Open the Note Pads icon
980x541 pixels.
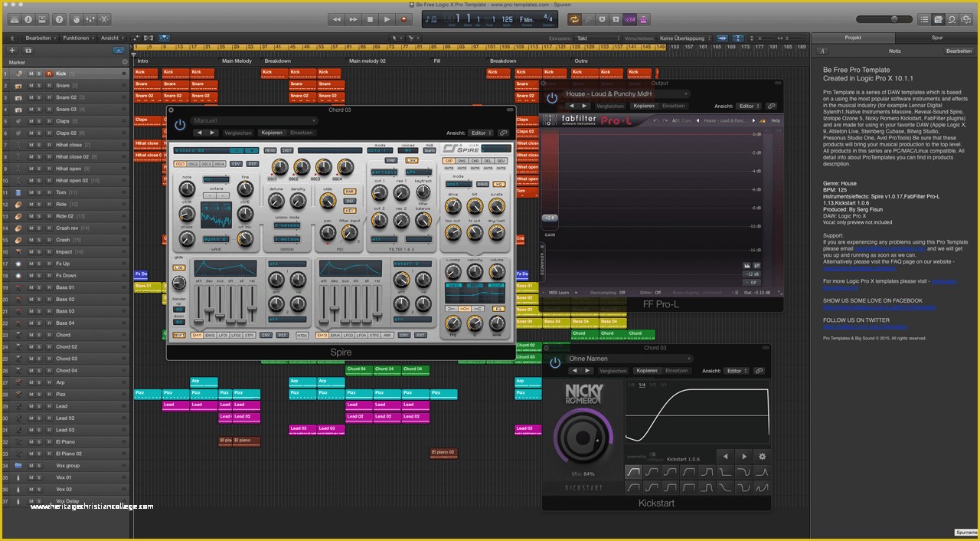[939, 18]
